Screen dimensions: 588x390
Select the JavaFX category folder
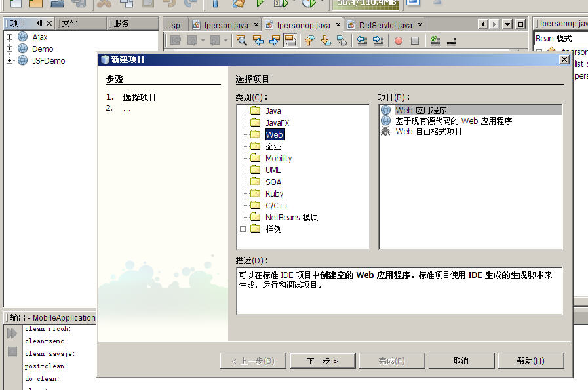pos(277,122)
